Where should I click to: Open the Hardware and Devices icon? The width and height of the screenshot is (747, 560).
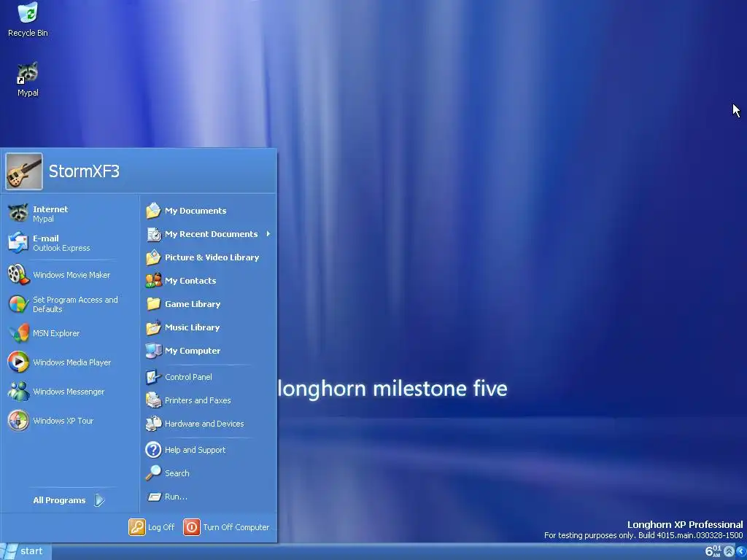click(x=153, y=424)
